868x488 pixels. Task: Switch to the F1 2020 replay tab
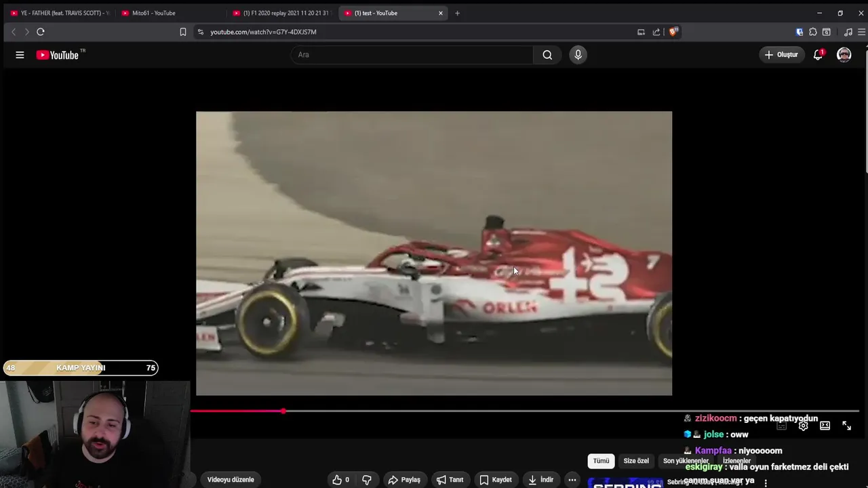point(281,13)
